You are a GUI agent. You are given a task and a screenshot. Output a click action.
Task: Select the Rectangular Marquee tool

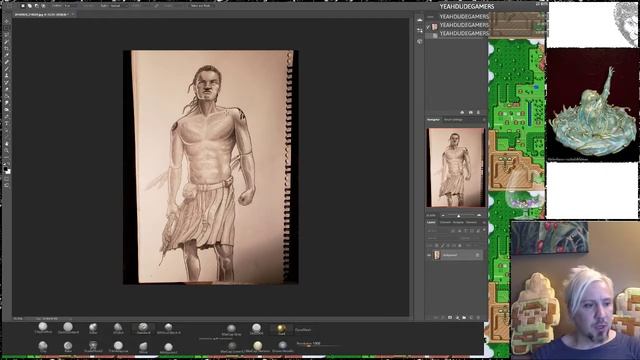tap(6, 28)
